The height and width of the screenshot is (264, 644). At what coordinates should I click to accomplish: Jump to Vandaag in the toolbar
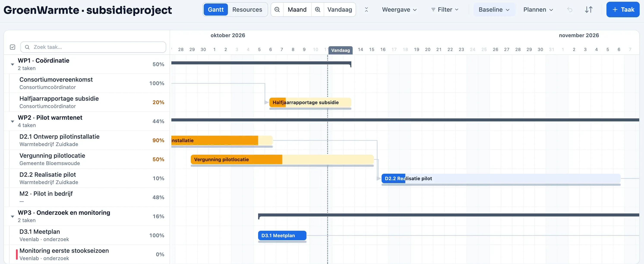(339, 10)
